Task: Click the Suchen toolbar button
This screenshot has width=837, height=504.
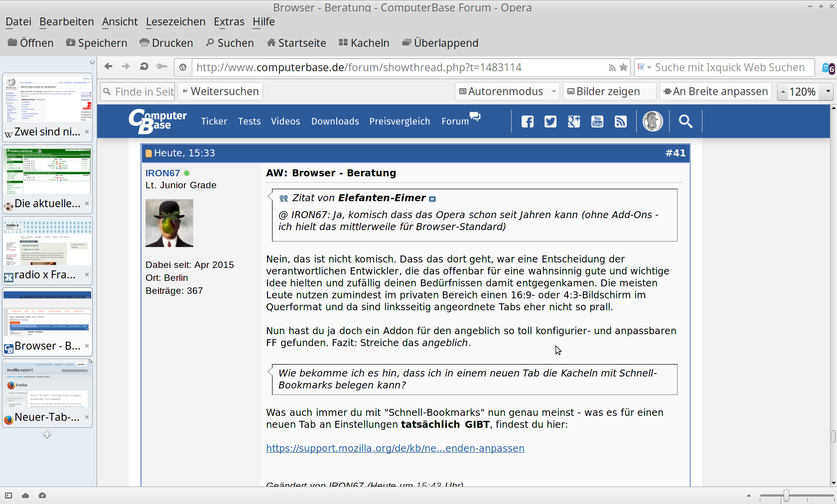Action: (x=230, y=43)
